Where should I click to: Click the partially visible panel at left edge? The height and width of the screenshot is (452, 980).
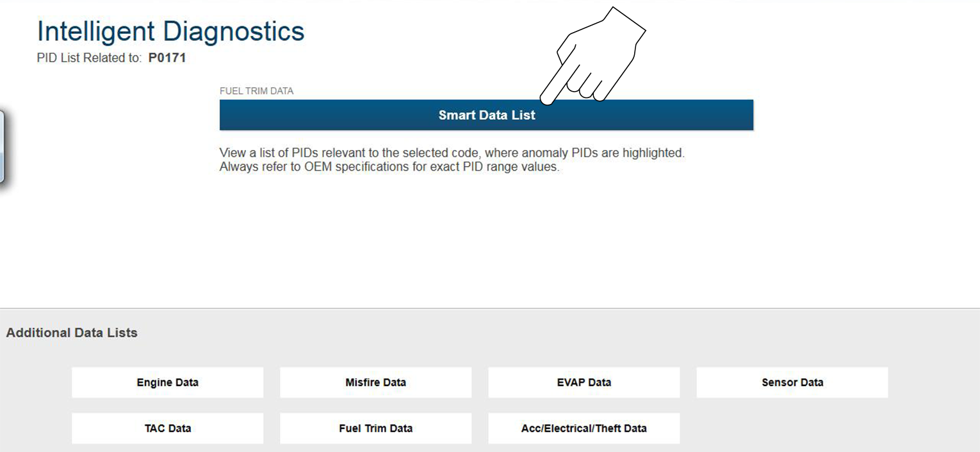pos(3,147)
